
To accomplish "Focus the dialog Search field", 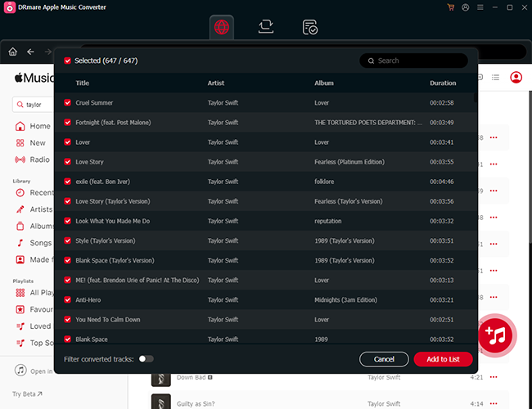I will pyautogui.click(x=413, y=61).
